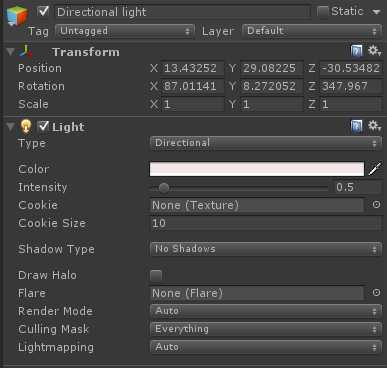The width and height of the screenshot is (387, 368).
Task: Click the Intensity value field 0.5
Action: click(x=358, y=187)
